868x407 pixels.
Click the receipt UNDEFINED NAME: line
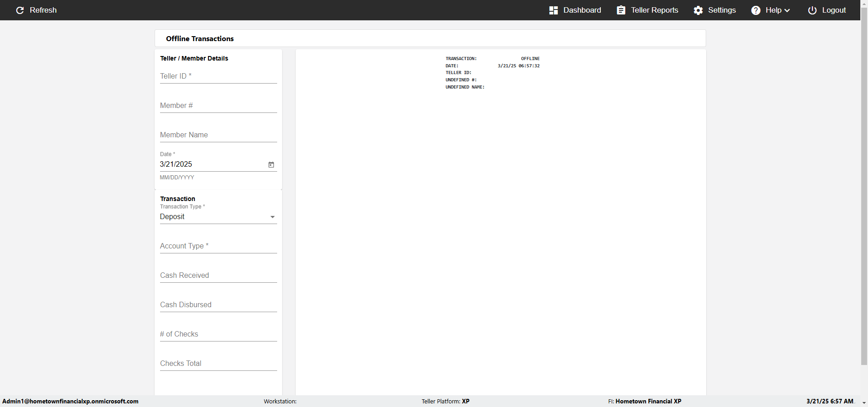(x=465, y=87)
